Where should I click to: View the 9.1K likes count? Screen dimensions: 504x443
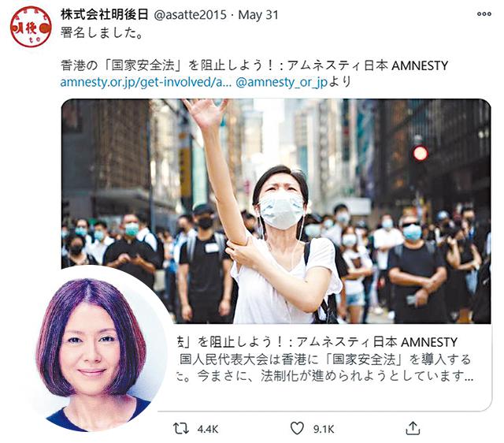pos(324,429)
